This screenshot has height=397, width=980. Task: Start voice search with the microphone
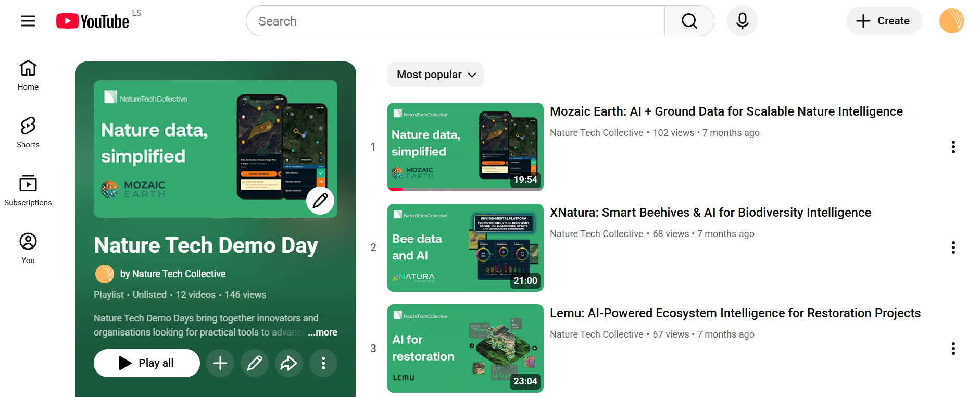coord(742,21)
